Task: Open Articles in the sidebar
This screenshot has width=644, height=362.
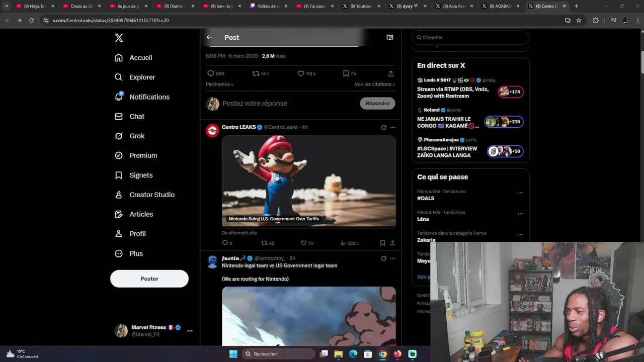Action: pyautogui.click(x=134, y=214)
